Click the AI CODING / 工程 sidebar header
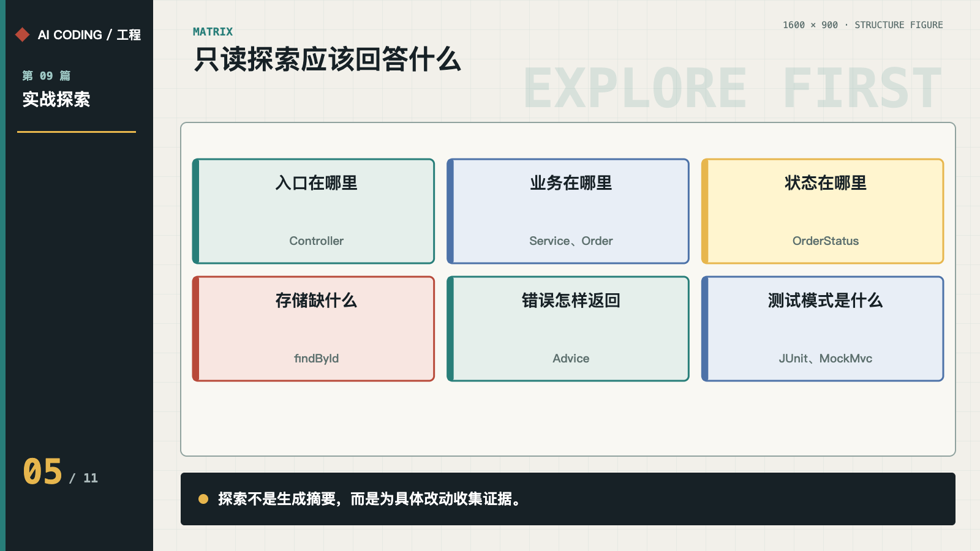Image resolution: width=980 pixels, height=551 pixels. pyautogui.click(x=89, y=35)
